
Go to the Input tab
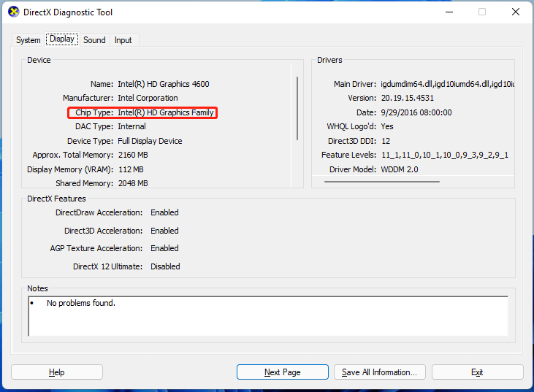[123, 40]
